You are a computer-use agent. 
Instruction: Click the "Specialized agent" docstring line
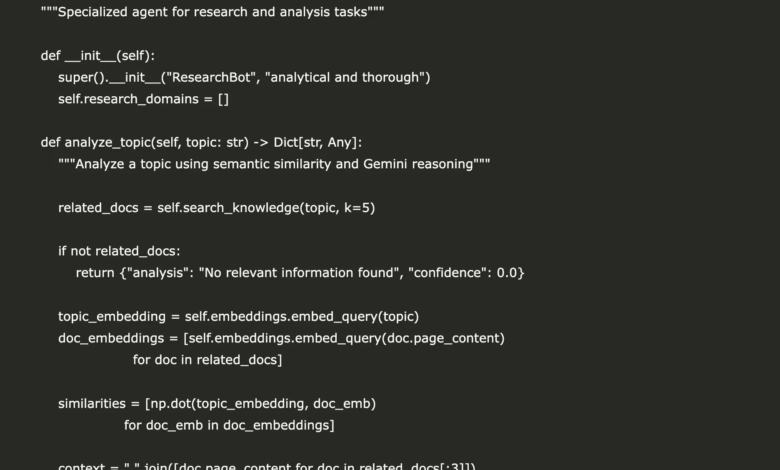(x=212, y=12)
